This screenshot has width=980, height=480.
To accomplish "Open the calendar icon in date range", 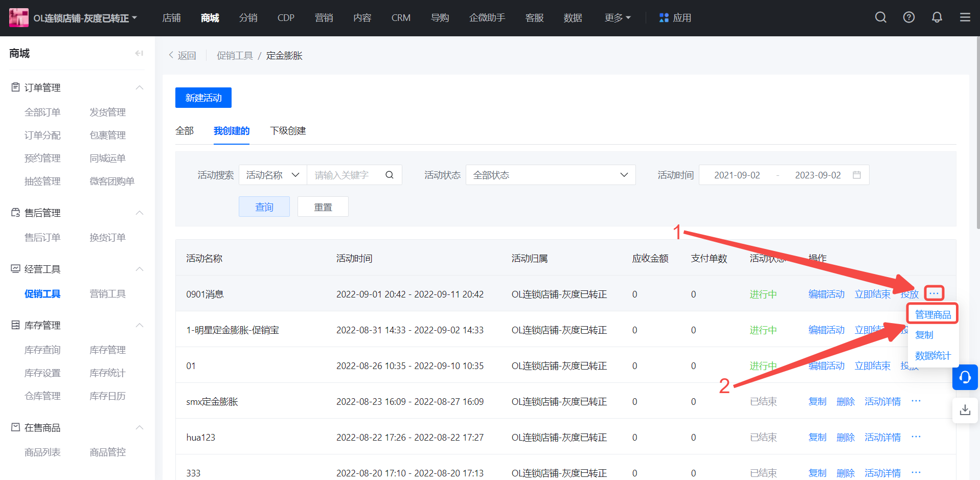I will [857, 175].
